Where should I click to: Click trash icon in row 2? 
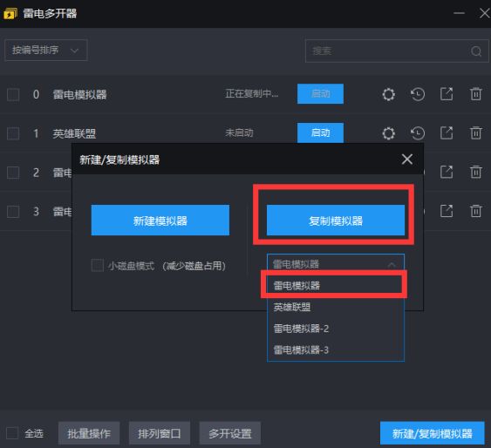[475, 172]
